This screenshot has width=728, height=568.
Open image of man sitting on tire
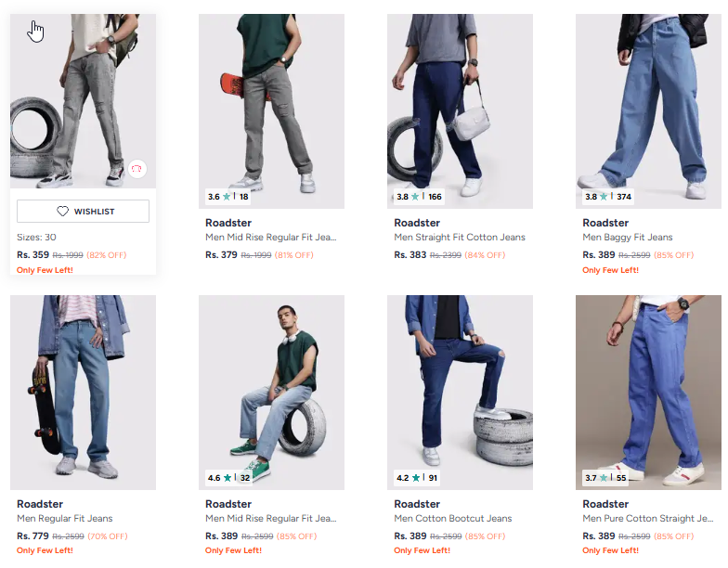(271, 392)
